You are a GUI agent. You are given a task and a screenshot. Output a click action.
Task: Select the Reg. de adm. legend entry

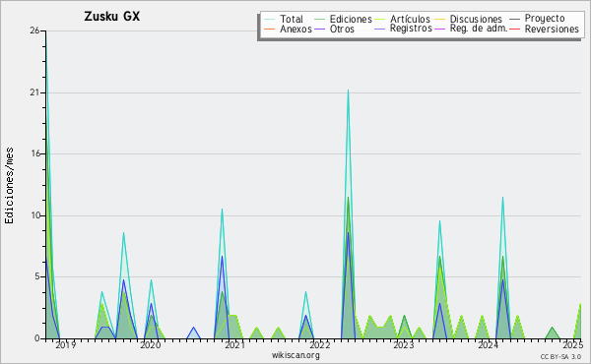click(479, 29)
